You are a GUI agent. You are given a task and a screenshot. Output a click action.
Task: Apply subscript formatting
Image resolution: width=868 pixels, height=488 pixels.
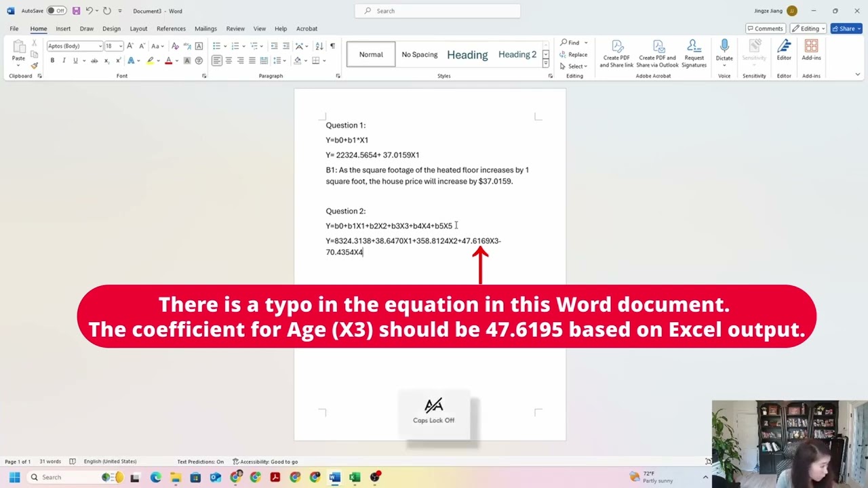106,60
